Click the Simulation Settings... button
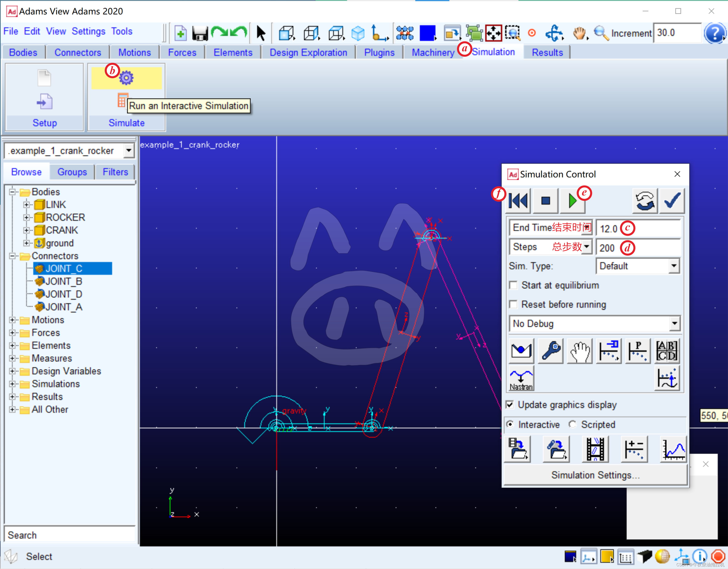This screenshot has width=728, height=569. coord(595,475)
